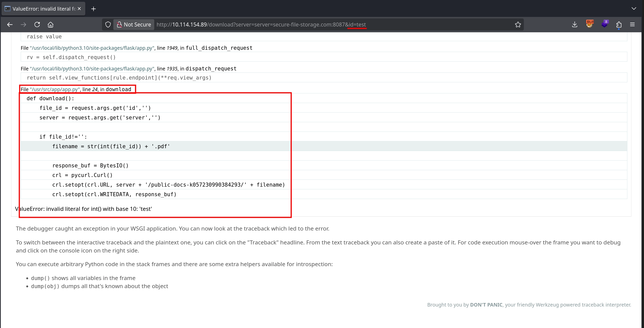Open the downloads panel

pos(575,24)
